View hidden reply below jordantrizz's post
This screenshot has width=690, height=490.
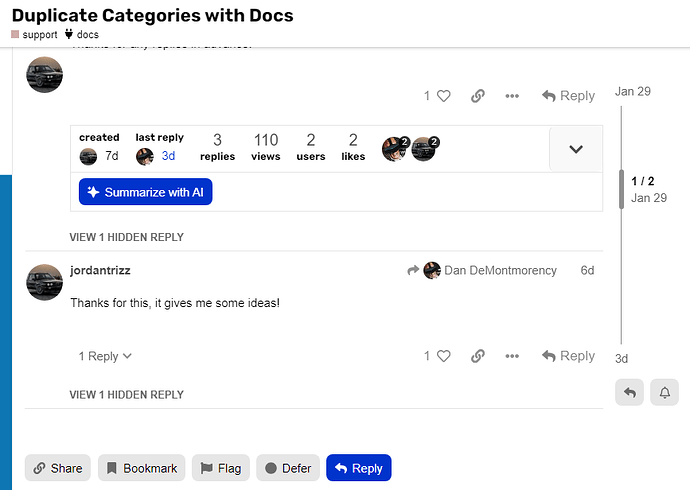click(x=127, y=395)
